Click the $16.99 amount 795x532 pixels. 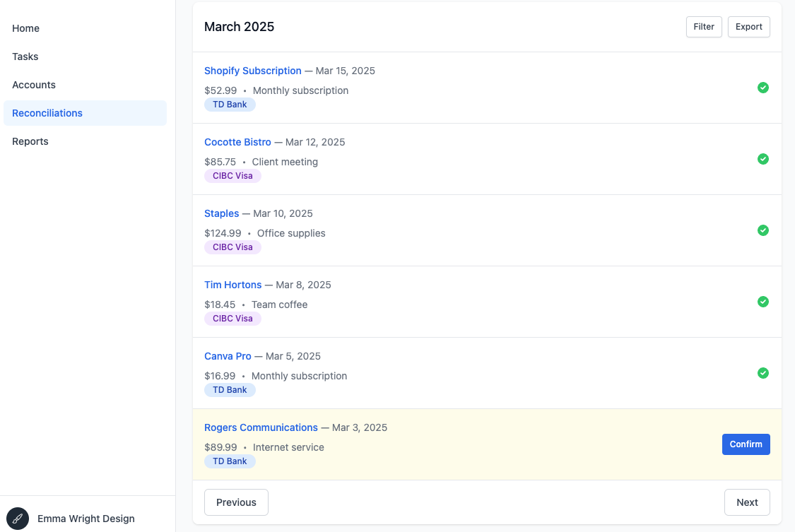(x=220, y=377)
